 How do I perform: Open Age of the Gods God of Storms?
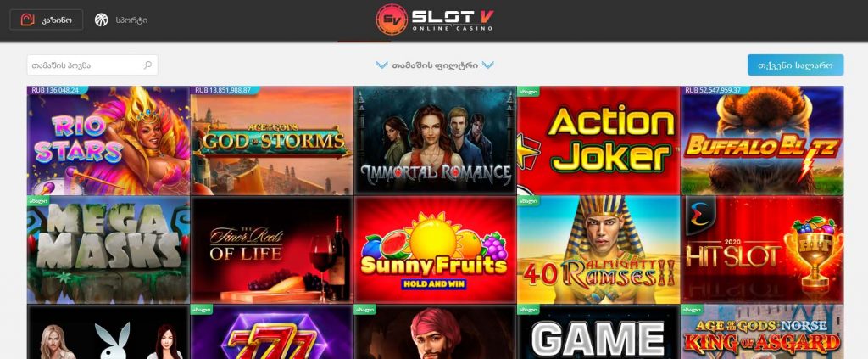coord(272,140)
